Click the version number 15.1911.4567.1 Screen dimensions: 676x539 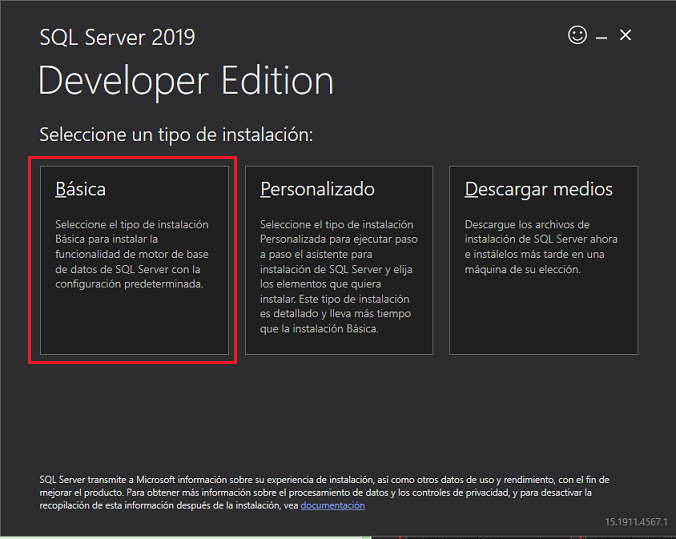point(636,522)
